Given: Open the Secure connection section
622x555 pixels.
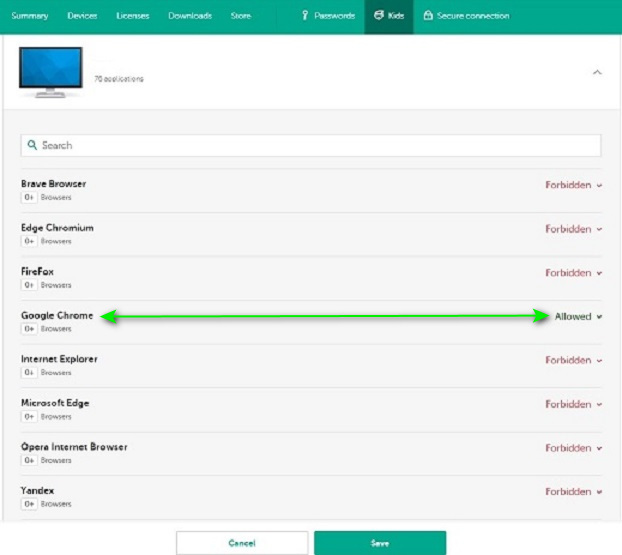Looking at the screenshot, I should pyautogui.click(x=466, y=16).
